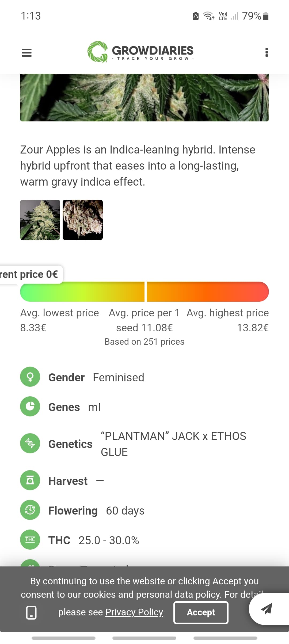Image resolution: width=289 pixels, height=644 pixels.
Task: Click the paper plane send button
Action: click(267, 609)
